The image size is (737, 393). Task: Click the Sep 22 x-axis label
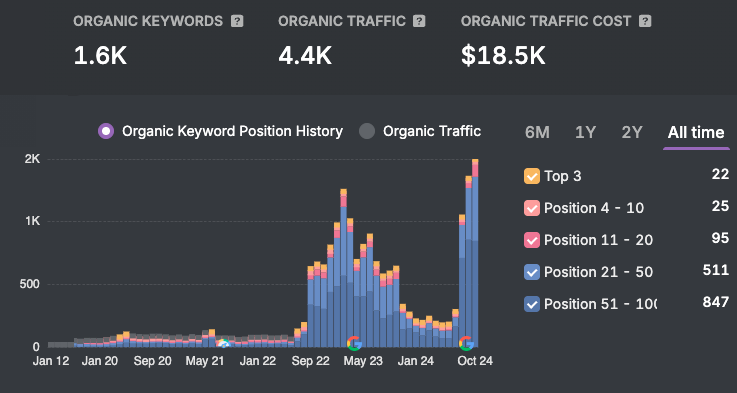[311, 361]
